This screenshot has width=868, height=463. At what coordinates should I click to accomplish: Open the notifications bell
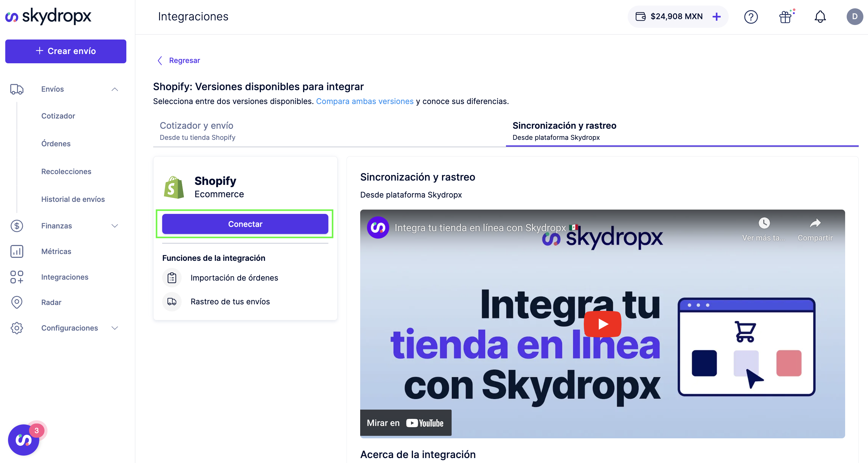[x=820, y=16]
